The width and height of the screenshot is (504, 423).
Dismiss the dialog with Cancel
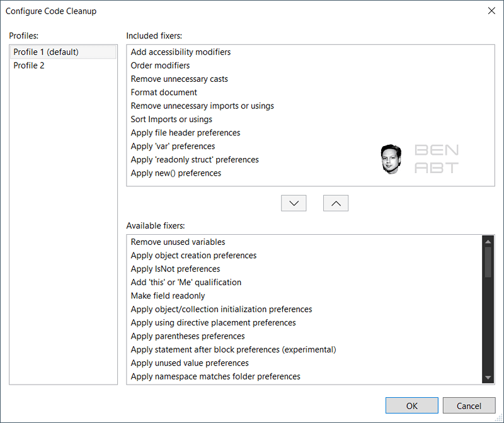[x=469, y=405]
